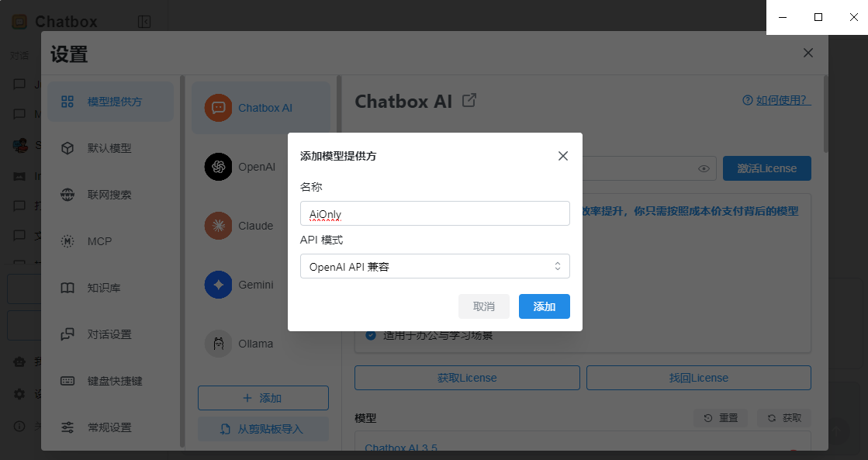Select the Gemini provider logo

click(x=218, y=285)
